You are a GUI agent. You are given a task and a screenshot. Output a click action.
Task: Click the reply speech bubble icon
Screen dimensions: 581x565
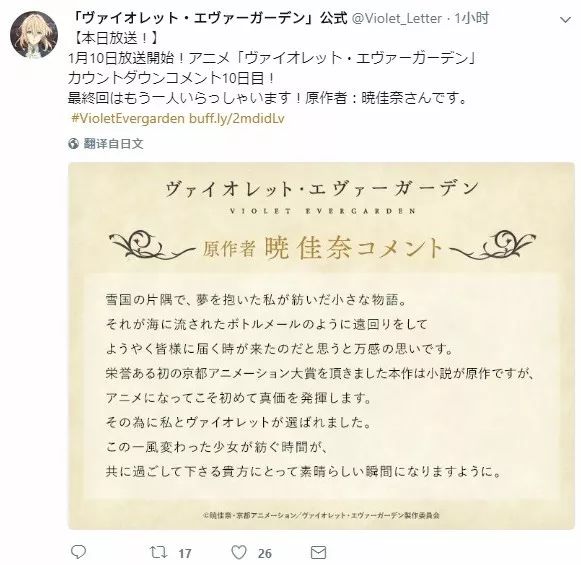coord(78,552)
